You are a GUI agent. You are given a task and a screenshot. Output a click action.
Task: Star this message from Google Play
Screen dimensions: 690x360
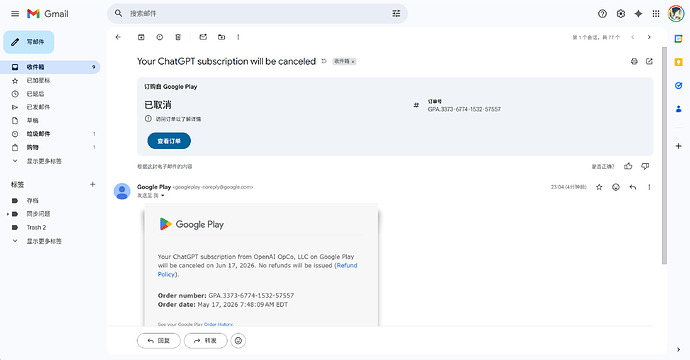click(x=599, y=187)
